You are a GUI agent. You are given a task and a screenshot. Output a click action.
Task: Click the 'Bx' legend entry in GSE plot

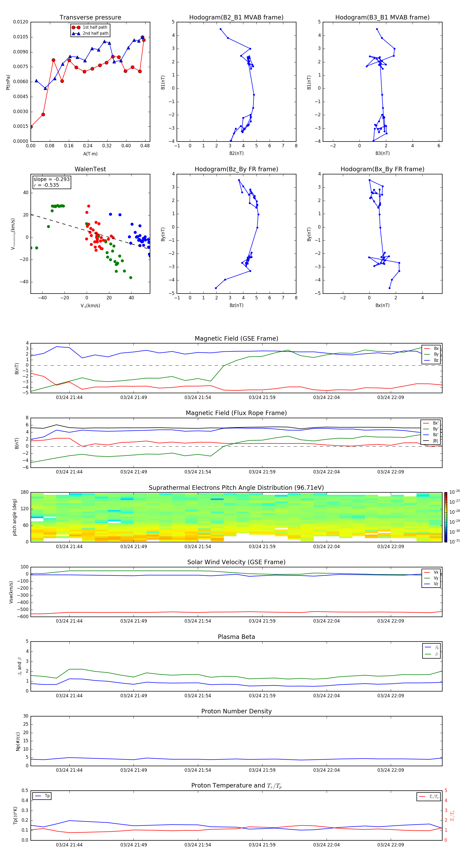pos(431,349)
